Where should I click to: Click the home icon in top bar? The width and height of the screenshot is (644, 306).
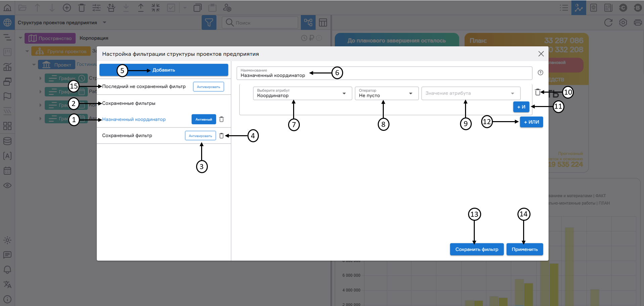click(x=7, y=7)
